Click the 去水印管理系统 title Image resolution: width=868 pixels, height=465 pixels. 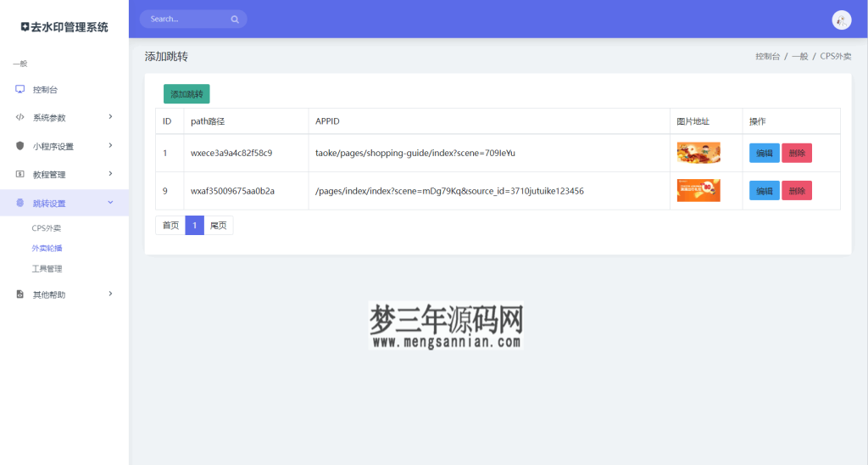coord(70,27)
